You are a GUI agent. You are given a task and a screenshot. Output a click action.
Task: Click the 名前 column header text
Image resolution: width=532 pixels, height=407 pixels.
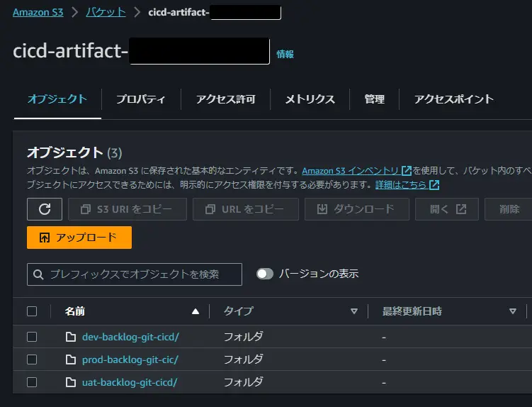click(75, 311)
